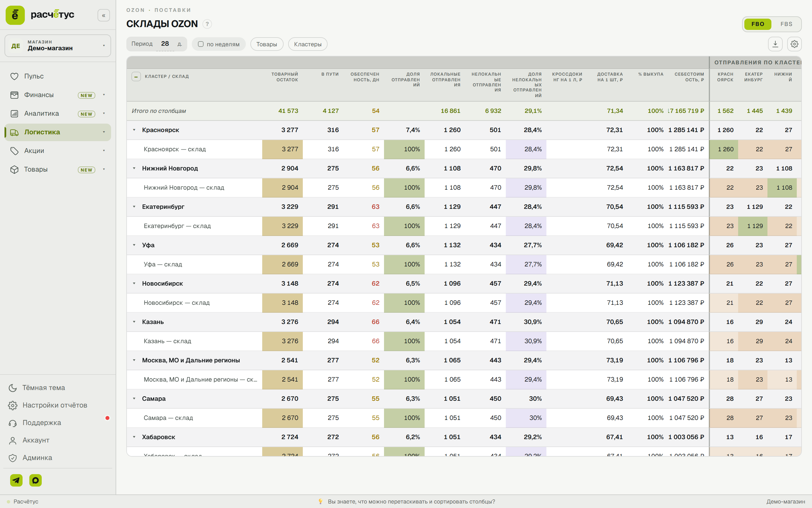
Task: Click the Админка shield icon
Action: 13,457
